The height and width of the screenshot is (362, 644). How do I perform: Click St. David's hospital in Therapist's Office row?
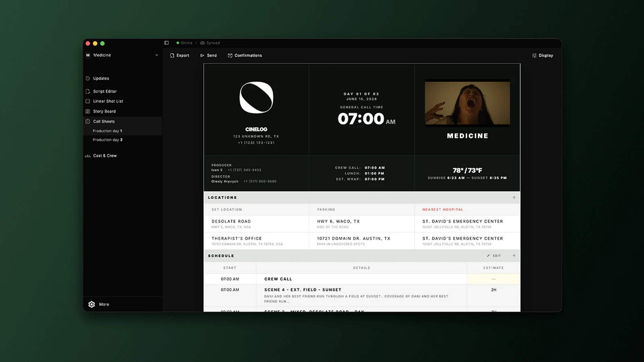467,241
